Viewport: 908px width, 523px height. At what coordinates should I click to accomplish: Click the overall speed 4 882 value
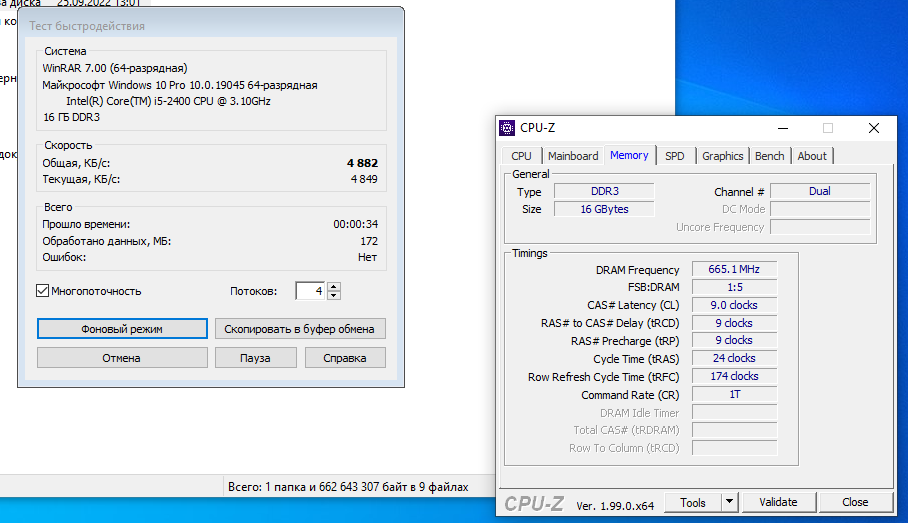click(x=363, y=163)
